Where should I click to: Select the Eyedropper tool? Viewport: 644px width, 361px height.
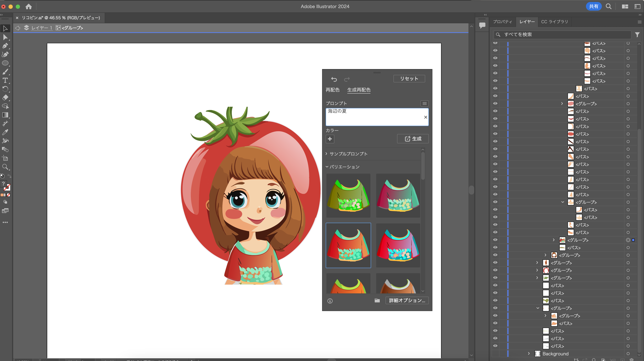point(5,132)
